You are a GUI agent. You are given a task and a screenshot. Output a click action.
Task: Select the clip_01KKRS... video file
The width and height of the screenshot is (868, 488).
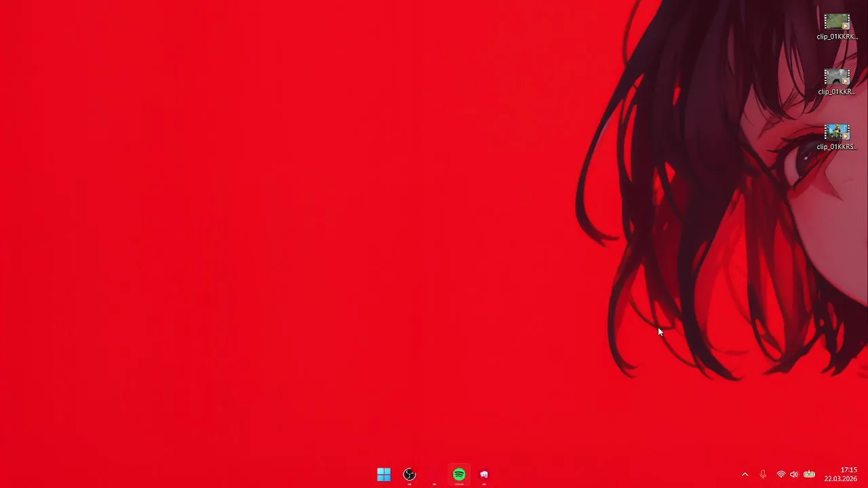click(837, 137)
